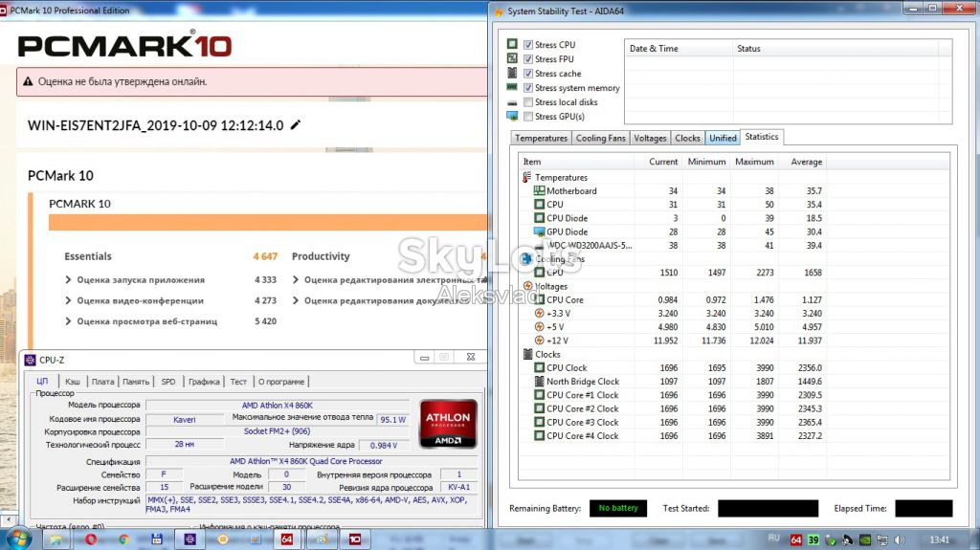The height and width of the screenshot is (550, 980).
Task: Expand 'Оценка запуска приложения' score row
Action: tap(68, 279)
